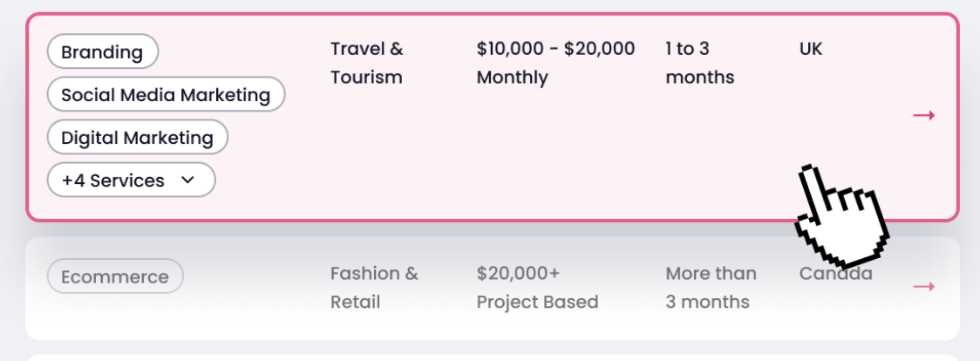Choose the Ecommerce service tag
The width and height of the screenshot is (980, 361).
click(115, 276)
